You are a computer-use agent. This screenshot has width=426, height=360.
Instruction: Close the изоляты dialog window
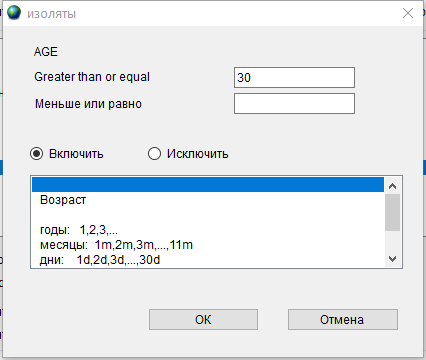[x=408, y=13]
